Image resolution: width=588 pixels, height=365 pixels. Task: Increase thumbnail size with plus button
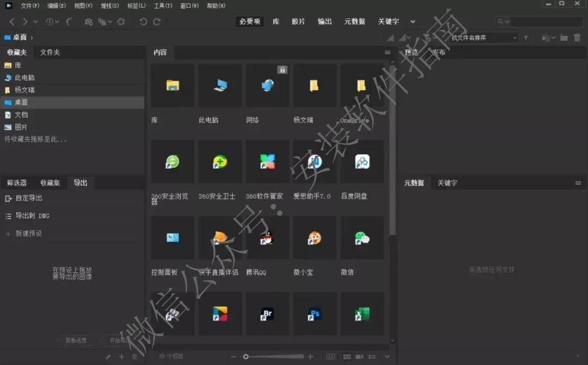310,357
